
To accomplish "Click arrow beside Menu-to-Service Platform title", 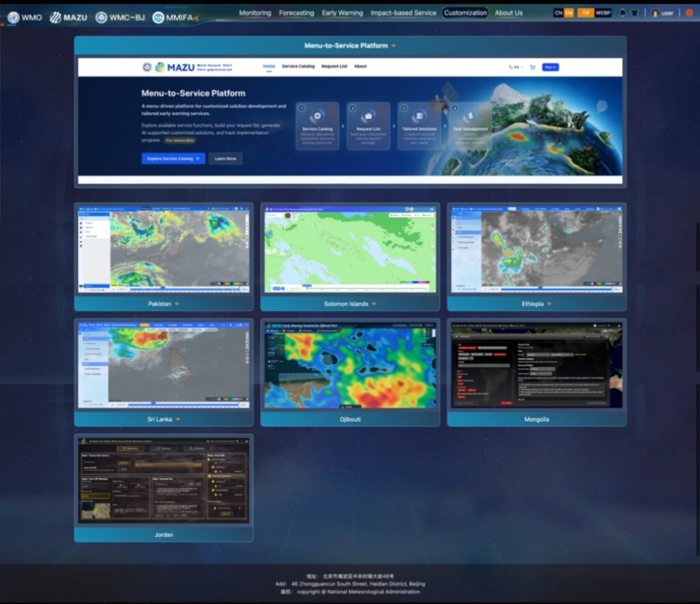I will coord(394,46).
